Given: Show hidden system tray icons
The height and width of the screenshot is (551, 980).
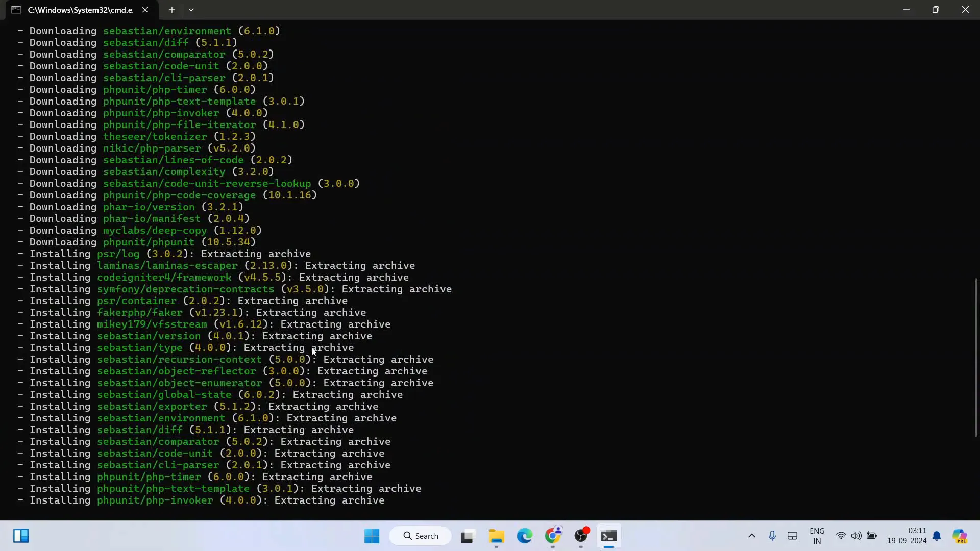Looking at the screenshot, I should 751,536.
